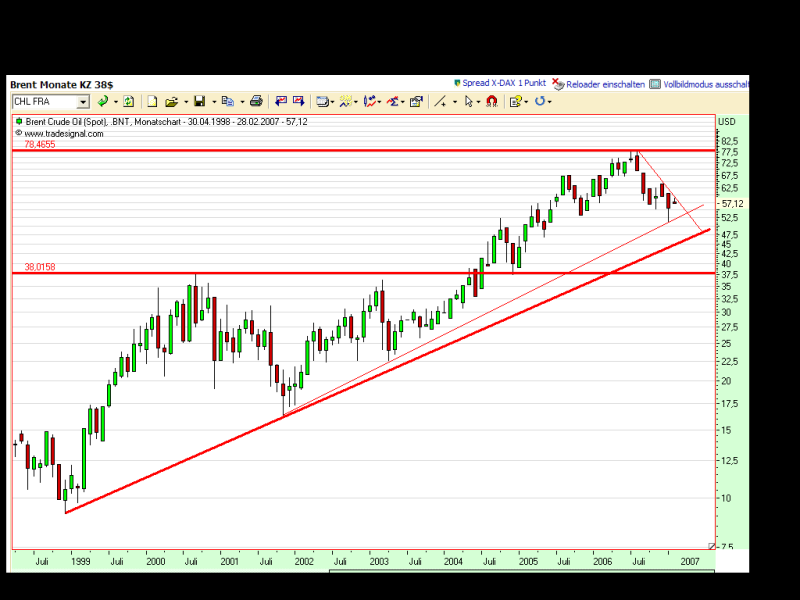Expand the open folder dropdown arrow

coord(186,102)
